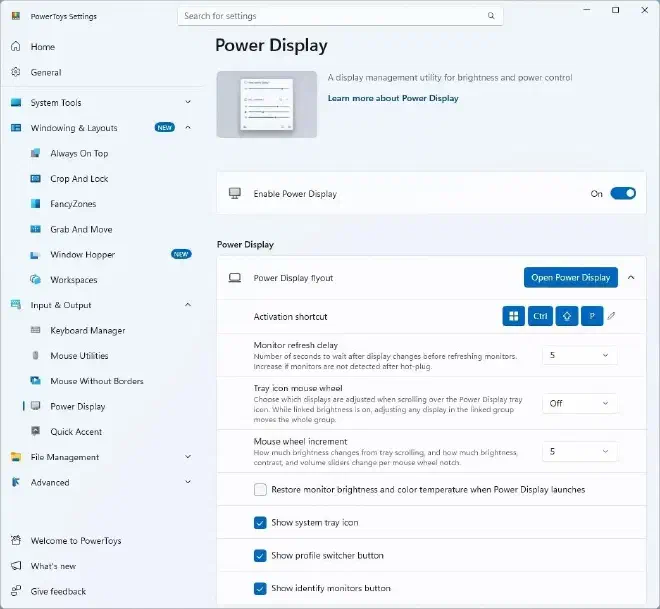Click the Mouse Without Borders icon
Screen dimensions: 660x609
click(x=36, y=380)
